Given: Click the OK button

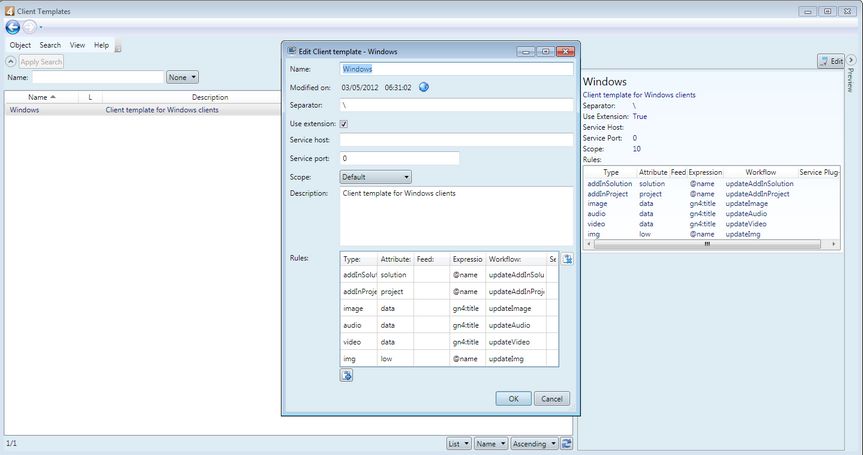Looking at the screenshot, I should [514, 399].
